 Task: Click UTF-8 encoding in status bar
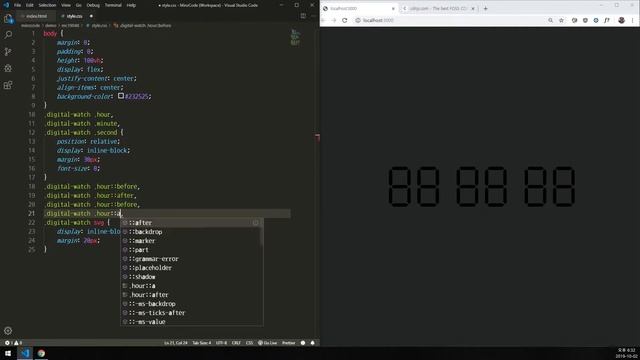tap(222, 343)
